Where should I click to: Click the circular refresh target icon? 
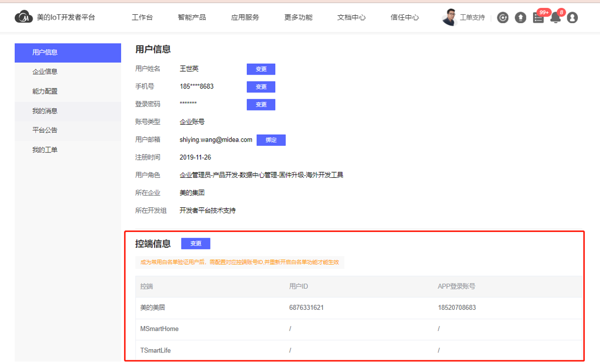click(503, 18)
